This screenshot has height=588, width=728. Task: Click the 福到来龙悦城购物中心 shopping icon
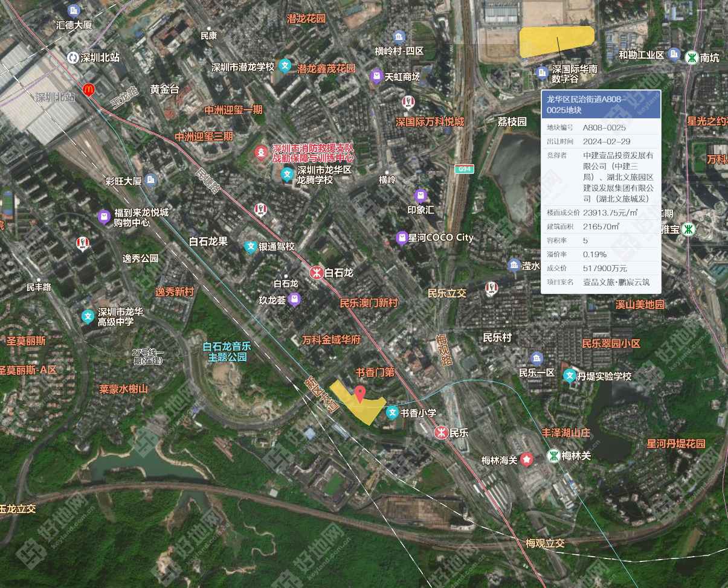tap(104, 217)
